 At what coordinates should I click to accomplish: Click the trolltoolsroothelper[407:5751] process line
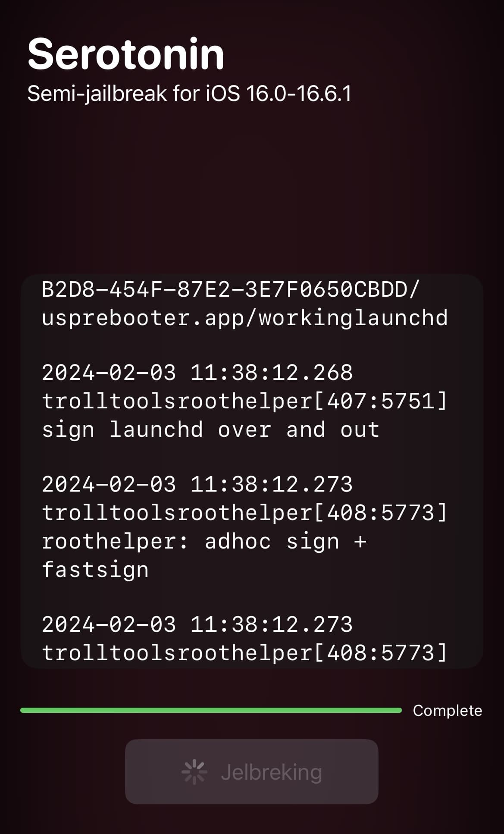point(245,401)
